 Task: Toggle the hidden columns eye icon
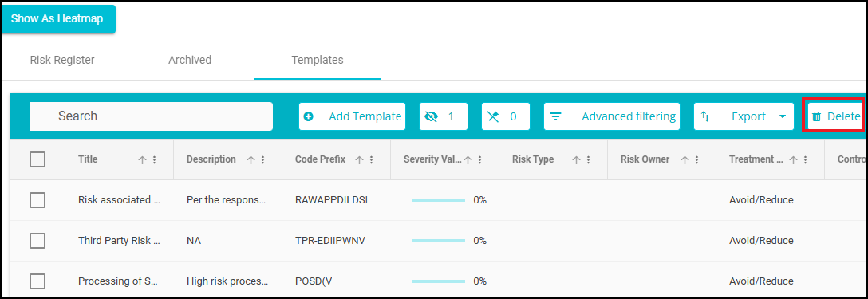[431, 117]
